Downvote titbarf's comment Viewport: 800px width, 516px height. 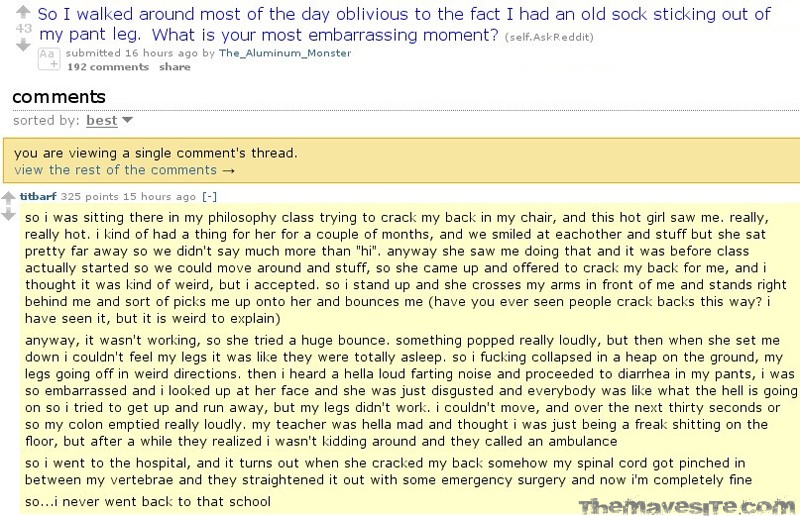9,214
